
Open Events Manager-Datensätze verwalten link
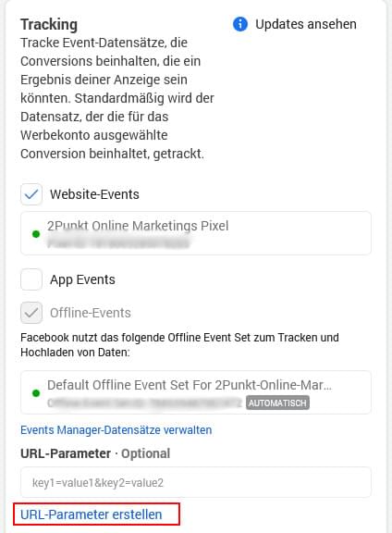[116, 430]
